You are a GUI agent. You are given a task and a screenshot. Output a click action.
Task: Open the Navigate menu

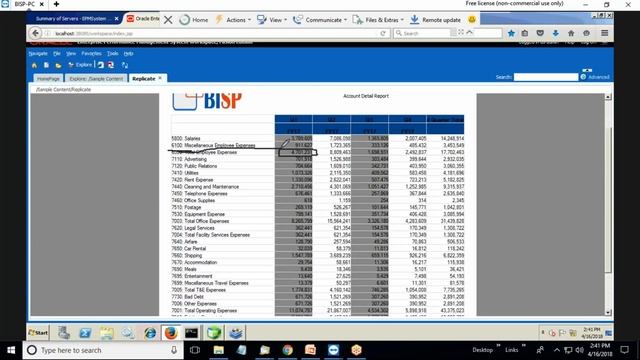[x=38, y=53]
